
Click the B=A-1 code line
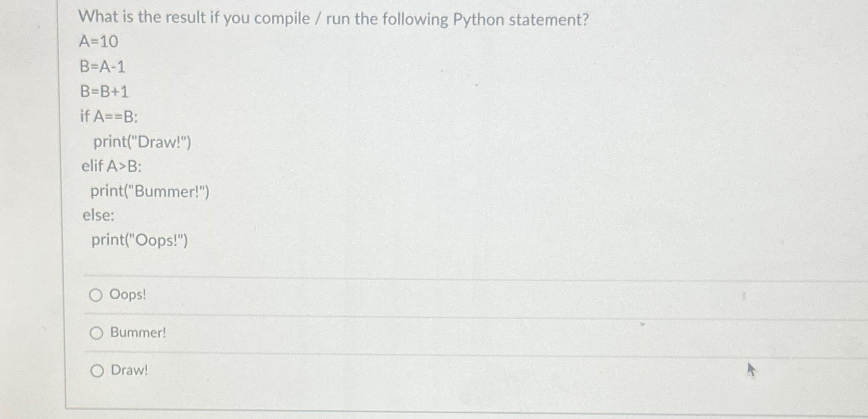point(103,67)
